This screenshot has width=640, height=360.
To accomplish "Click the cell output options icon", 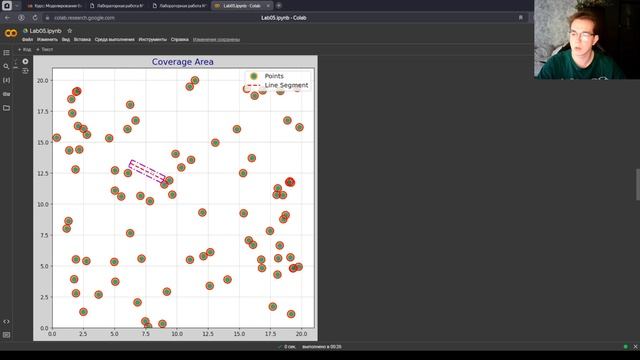I will point(25,71).
